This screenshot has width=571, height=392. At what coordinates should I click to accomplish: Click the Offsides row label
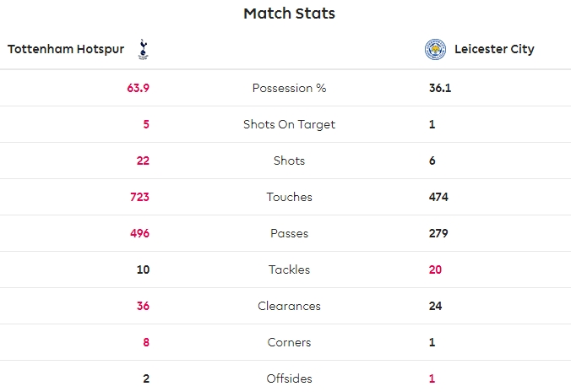coord(289,378)
